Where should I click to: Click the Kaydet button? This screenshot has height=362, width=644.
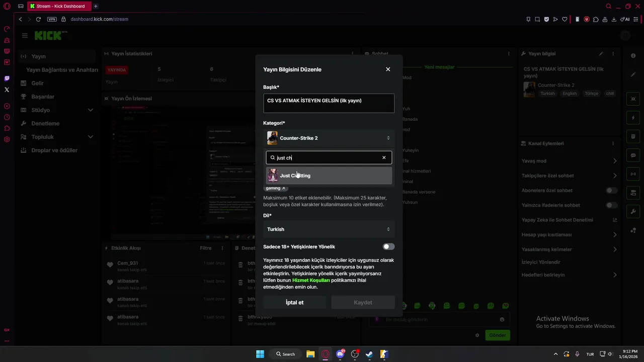(x=363, y=303)
